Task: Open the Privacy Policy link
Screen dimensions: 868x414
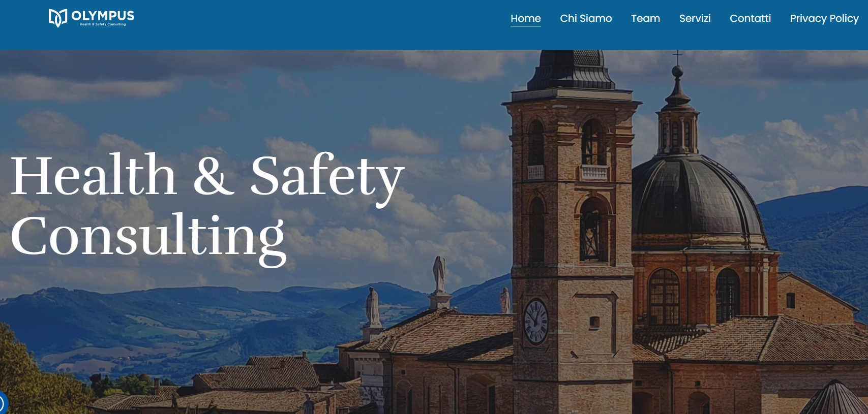Action: (x=824, y=18)
